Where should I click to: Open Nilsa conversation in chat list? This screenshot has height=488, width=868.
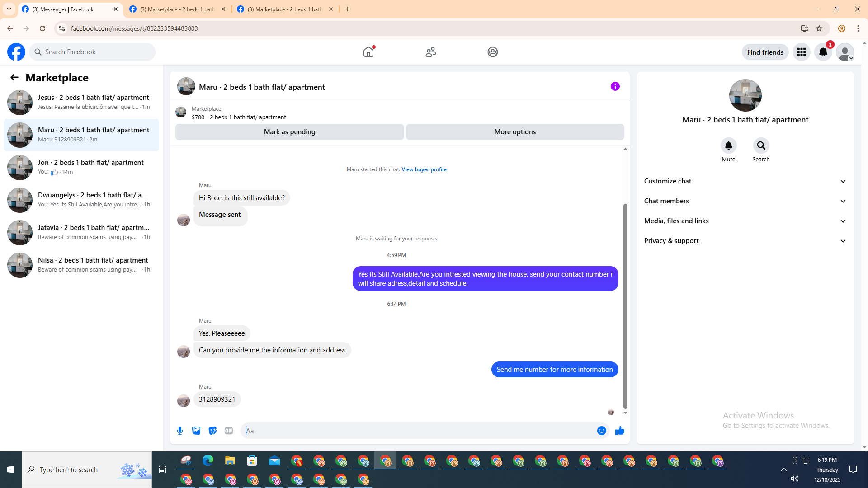(81, 265)
